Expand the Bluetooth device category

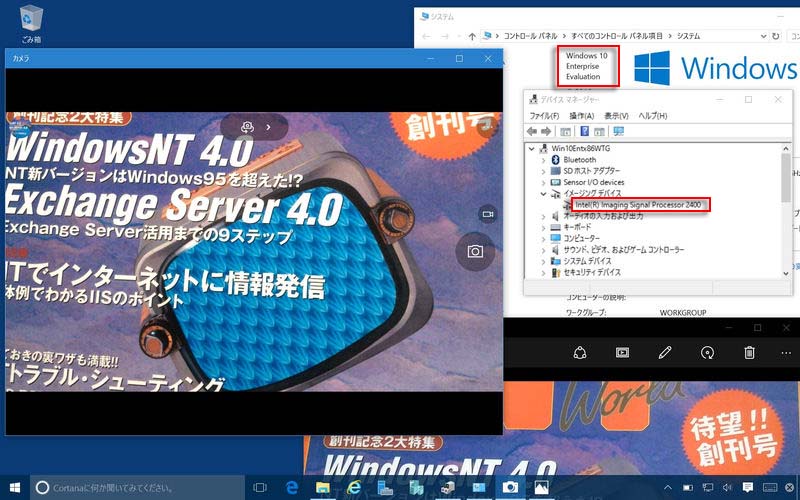click(543, 160)
